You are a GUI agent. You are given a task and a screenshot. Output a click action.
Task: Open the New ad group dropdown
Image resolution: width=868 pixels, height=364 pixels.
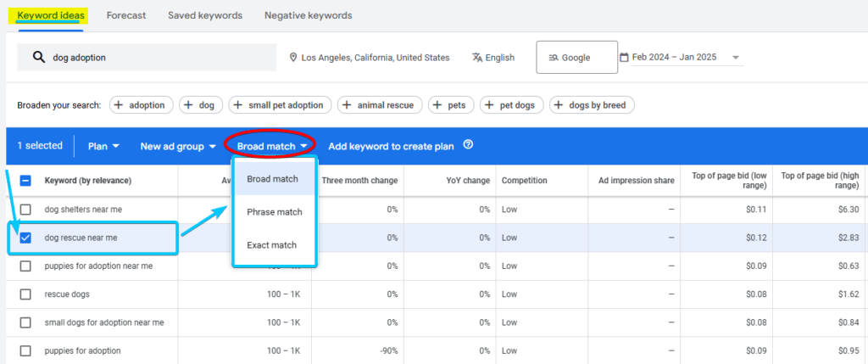tap(178, 146)
